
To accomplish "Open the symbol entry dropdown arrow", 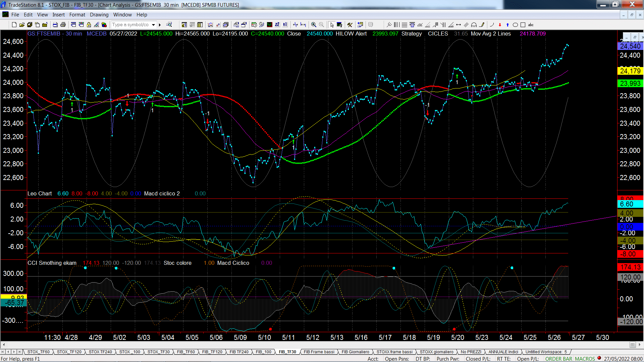I will 154,25.
